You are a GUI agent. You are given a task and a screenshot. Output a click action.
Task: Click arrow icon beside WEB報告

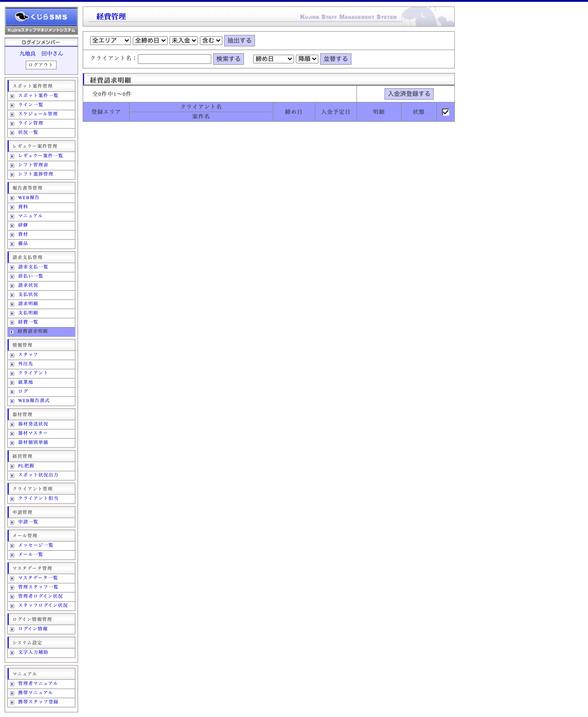pos(12,198)
